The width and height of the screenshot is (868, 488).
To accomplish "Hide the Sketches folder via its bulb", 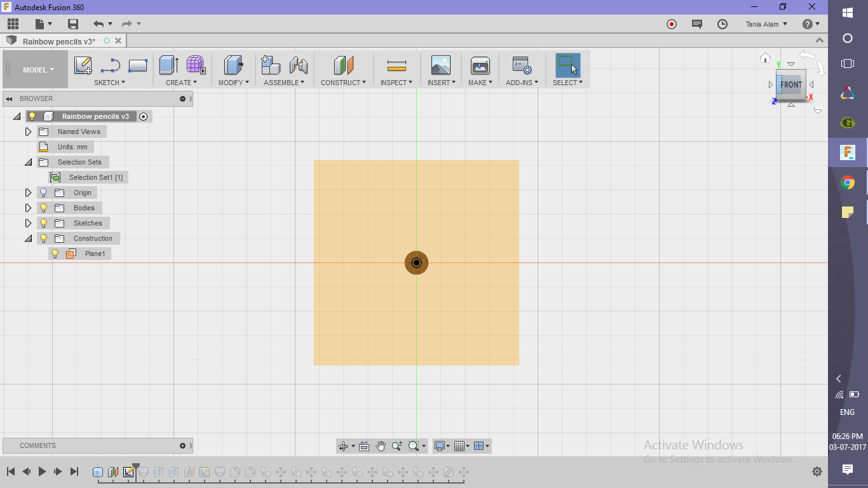I will [x=44, y=223].
